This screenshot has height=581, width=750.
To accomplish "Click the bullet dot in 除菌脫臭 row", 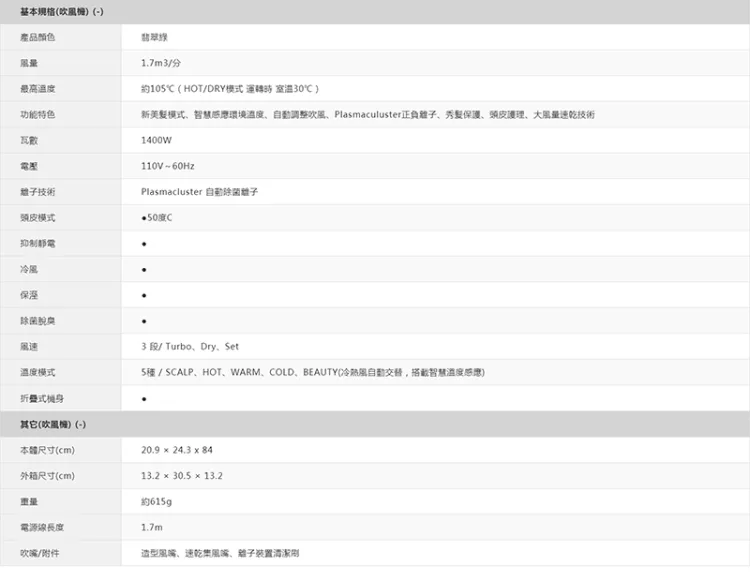I will tap(145, 322).
